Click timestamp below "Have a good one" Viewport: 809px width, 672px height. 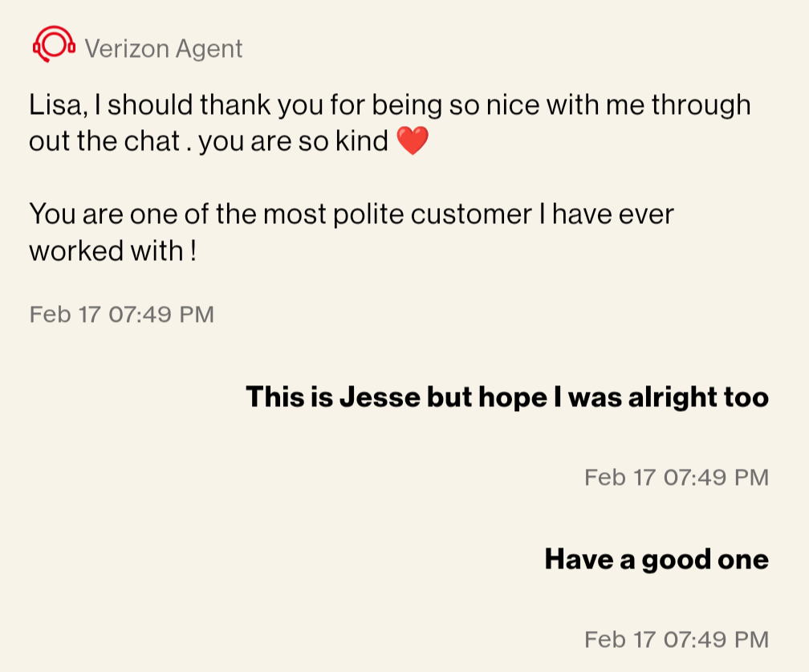(676, 640)
